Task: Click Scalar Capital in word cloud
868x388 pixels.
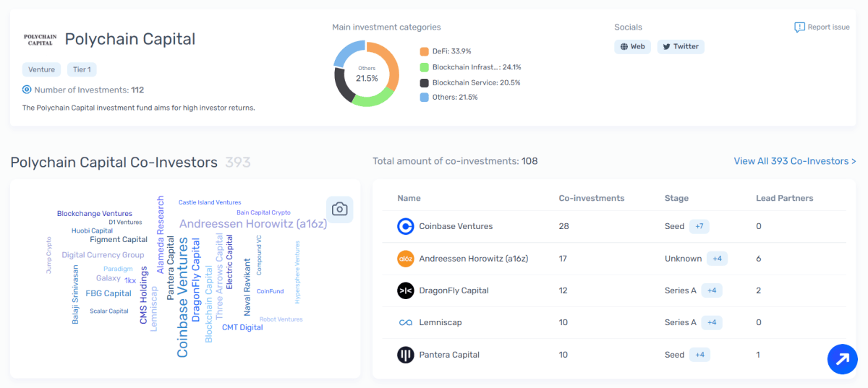Action: click(x=109, y=311)
